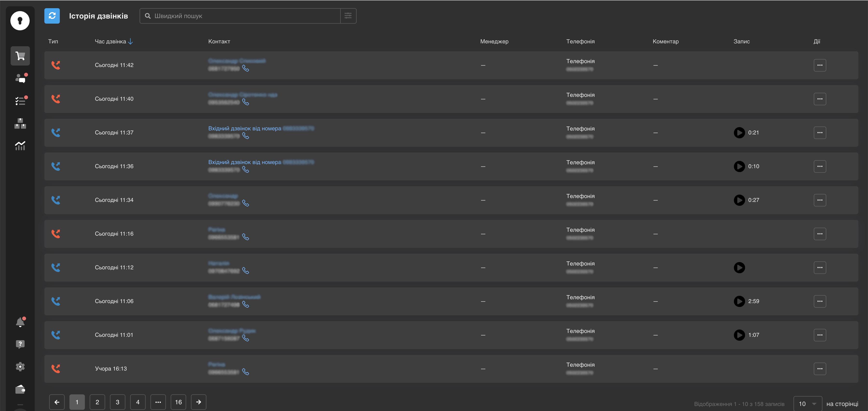Viewport: 868px width, 411px height.
Task: Open the settings gear in sidebar
Action: point(20,367)
